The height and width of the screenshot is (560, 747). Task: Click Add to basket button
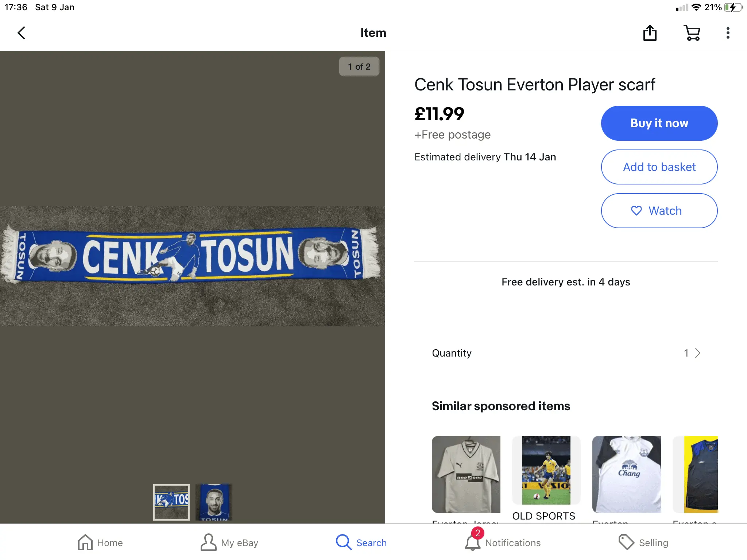coord(659,167)
